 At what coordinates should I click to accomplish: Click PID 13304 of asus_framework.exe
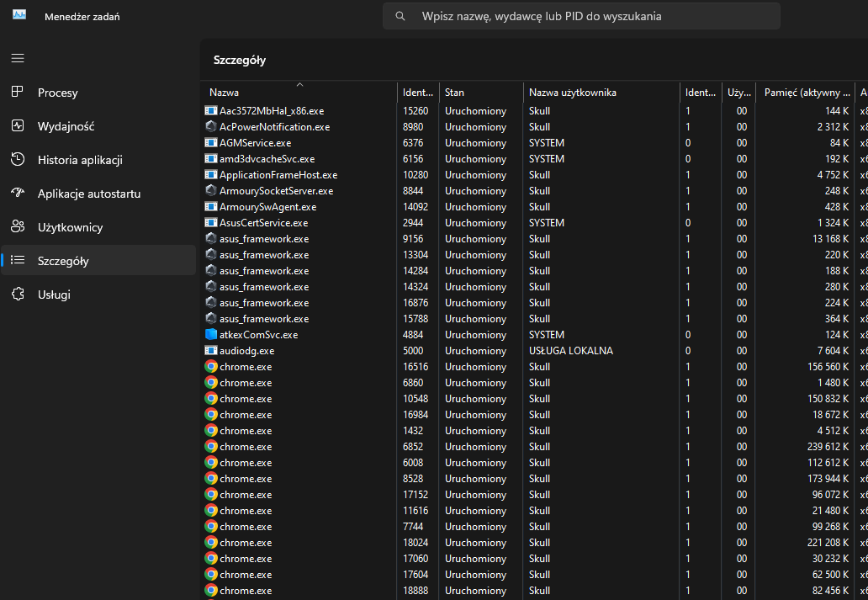[x=415, y=255]
